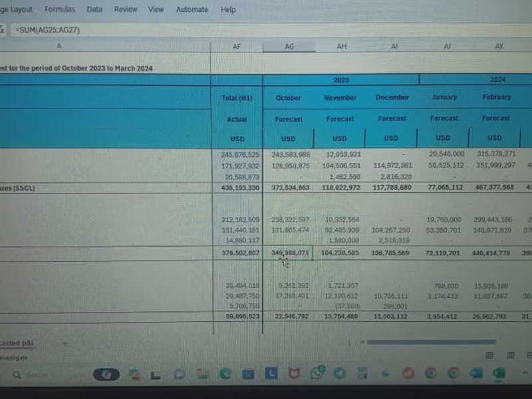Switch to Excel taskbar icon
The width and height of the screenshot is (532, 399).
(x=499, y=374)
